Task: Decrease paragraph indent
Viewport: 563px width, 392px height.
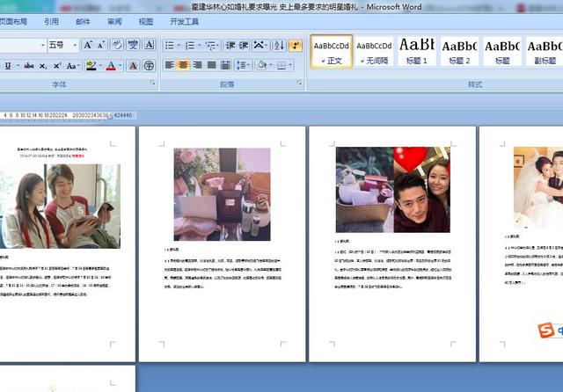Action: click(x=230, y=45)
